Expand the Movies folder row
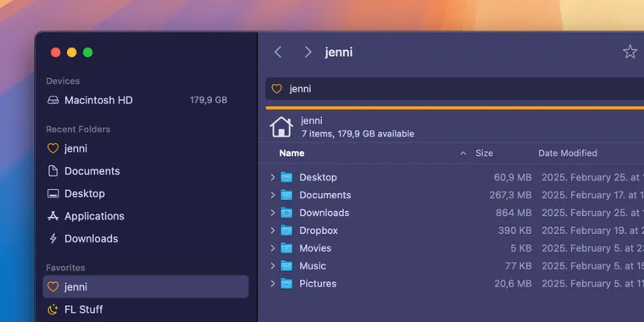This screenshot has height=322, width=644. click(x=272, y=248)
